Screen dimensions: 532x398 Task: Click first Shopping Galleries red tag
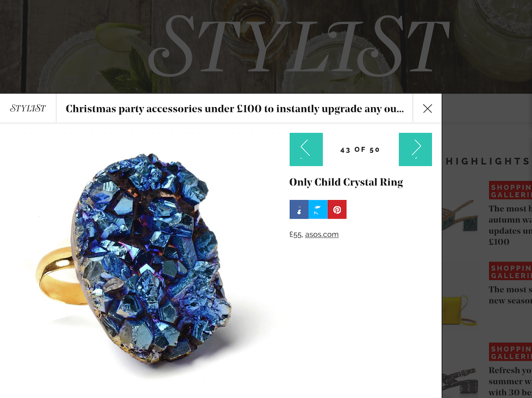click(x=510, y=191)
